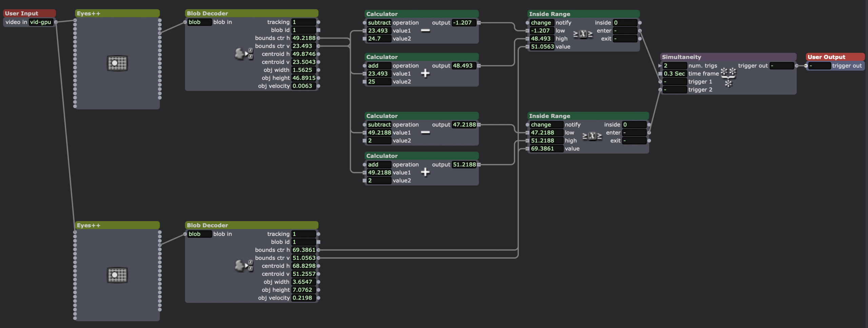Click the snowflake icon in the Simultaneity actor

pyautogui.click(x=728, y=77)
